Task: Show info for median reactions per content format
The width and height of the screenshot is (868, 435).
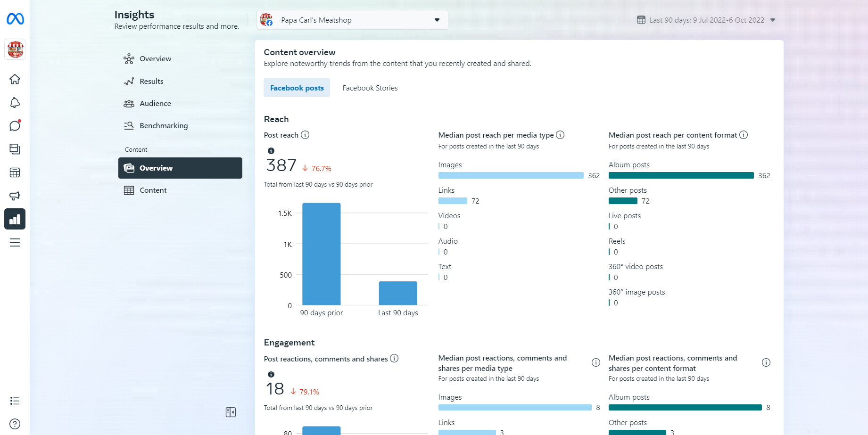Action: click(766, 362)
